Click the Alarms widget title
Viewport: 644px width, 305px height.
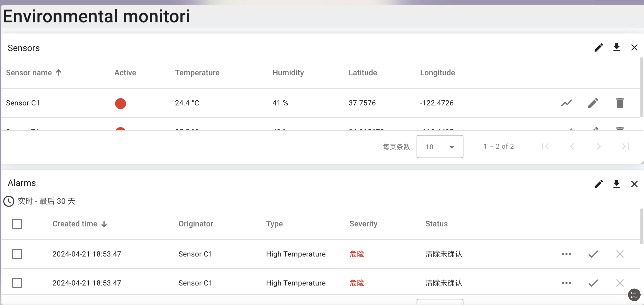tap(22, 183)
